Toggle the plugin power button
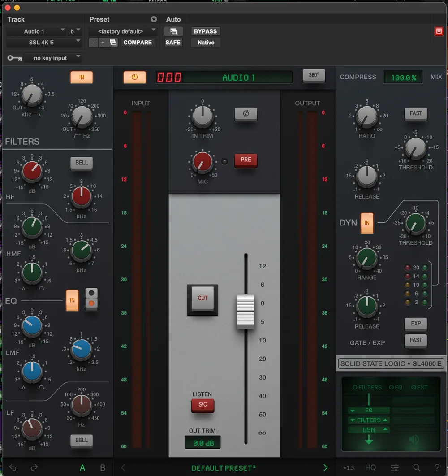The image size is (448, 476). click(x=134, y=77)
